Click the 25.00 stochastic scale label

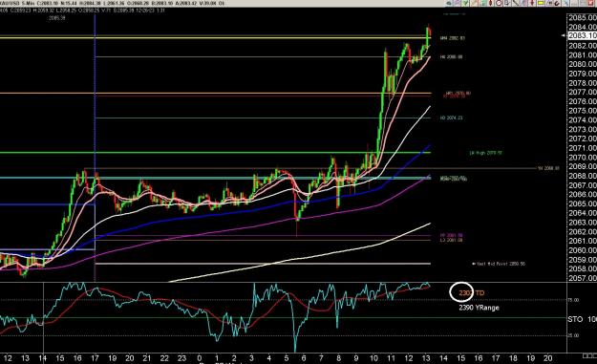(x=573, y=335)
